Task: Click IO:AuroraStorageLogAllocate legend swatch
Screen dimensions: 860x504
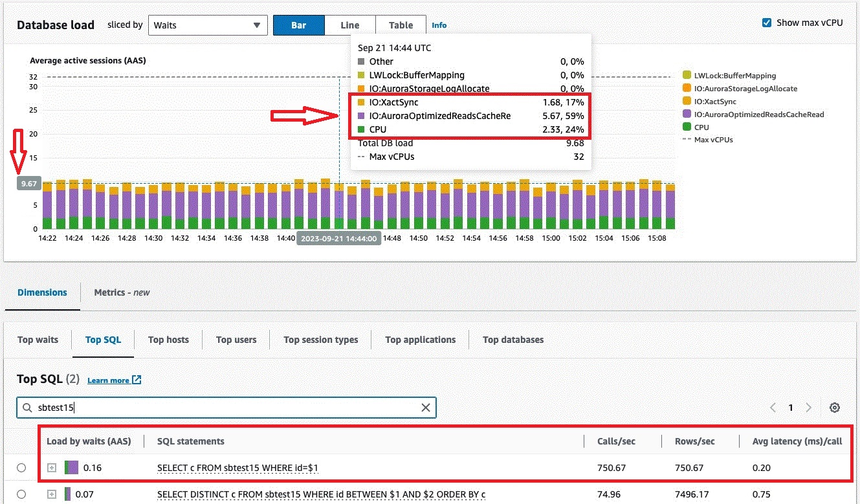Action: [687, 89]
